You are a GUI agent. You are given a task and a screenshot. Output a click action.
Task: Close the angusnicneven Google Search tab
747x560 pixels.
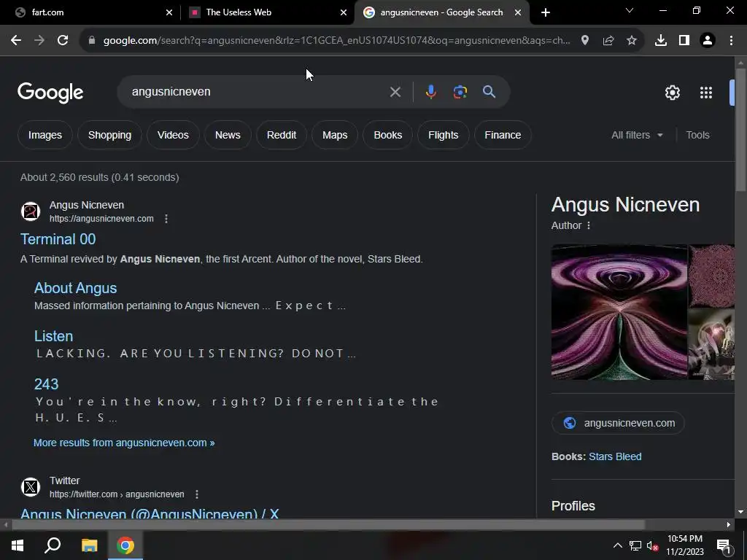pyautogui.click(x=518, y=12)
